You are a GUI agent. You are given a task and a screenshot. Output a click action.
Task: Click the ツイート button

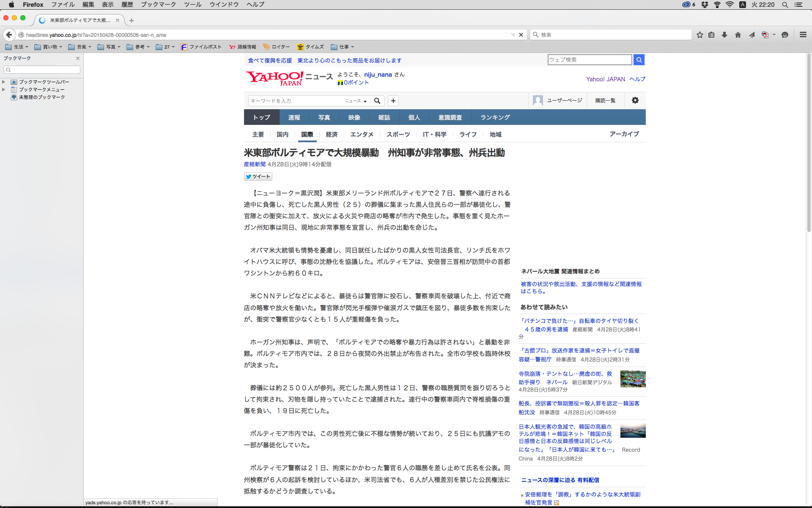258,177
